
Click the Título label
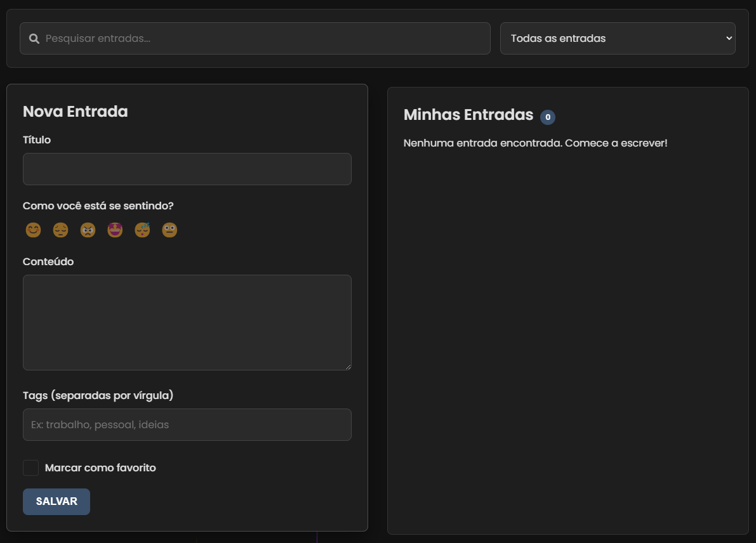[37, 140]
